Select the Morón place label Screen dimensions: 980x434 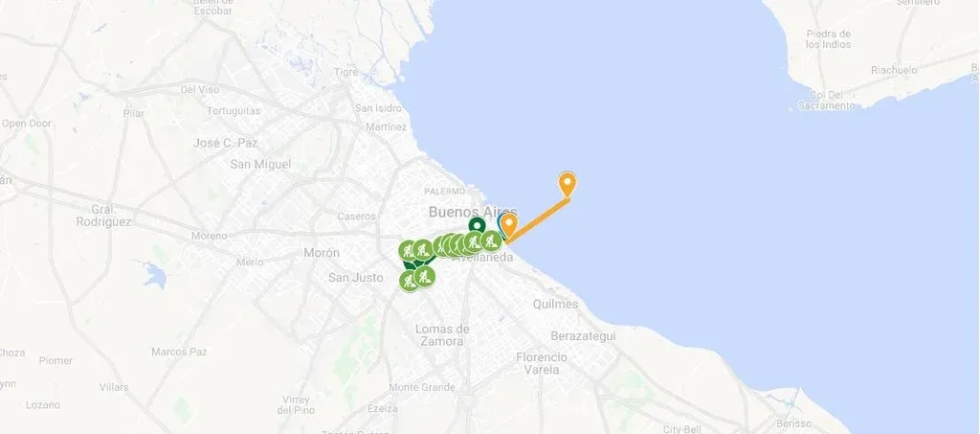coord(322,253)
